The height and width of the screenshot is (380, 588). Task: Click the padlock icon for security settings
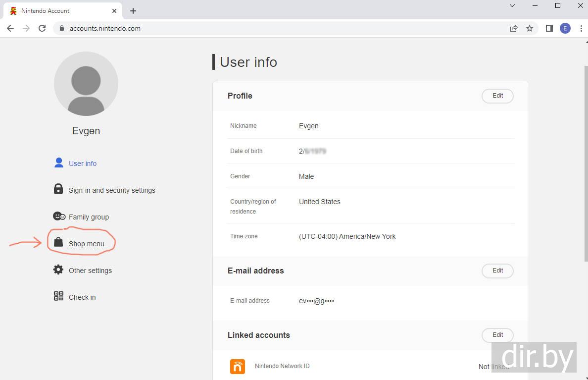coord(58,189)
